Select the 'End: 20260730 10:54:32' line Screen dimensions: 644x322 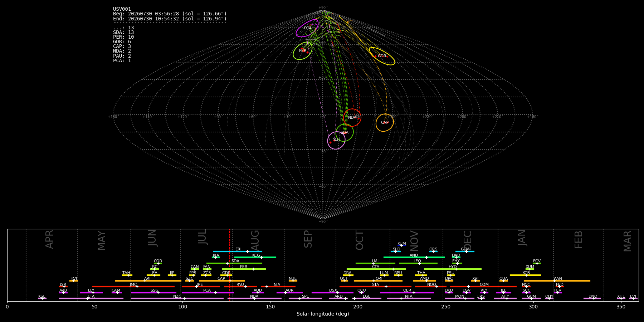170,19
